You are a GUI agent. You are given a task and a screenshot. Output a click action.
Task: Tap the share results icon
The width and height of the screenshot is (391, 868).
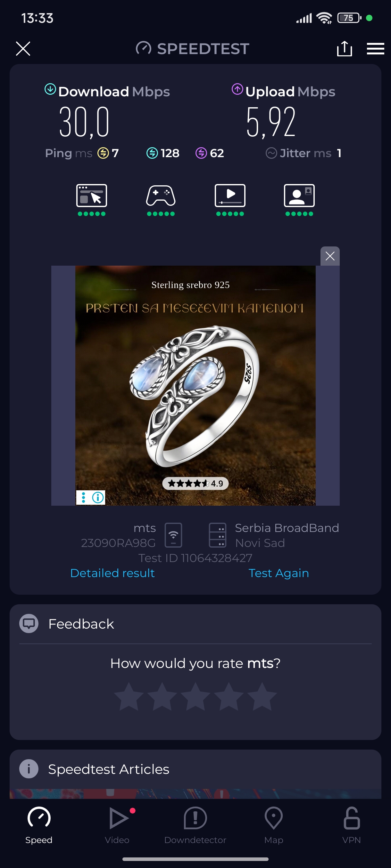coord(345,49)
